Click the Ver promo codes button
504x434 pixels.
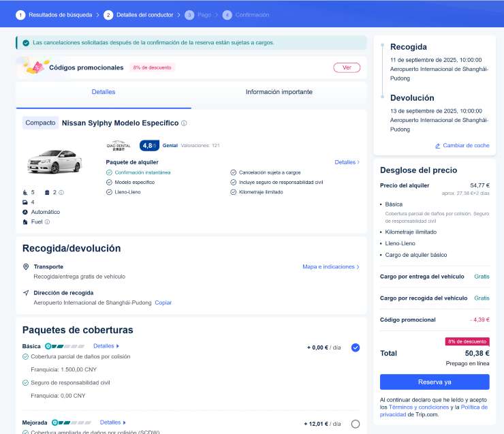[x=347, y=67]
